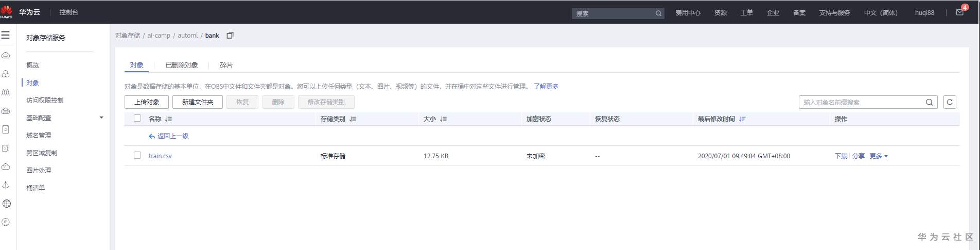Open 桶清单 in sidebar
Image resolution: width=980 pixels, height=250 pixels.
[36, 188]
